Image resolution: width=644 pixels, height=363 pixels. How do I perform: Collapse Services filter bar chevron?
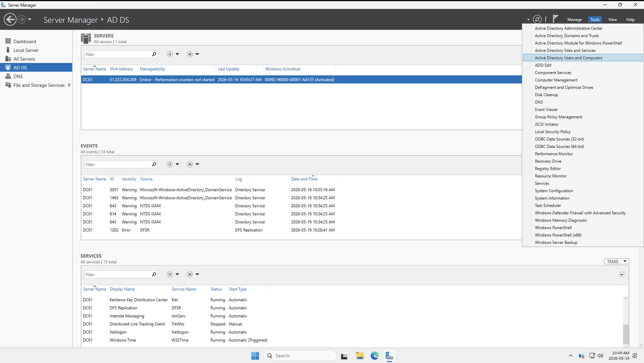[622, 274]
